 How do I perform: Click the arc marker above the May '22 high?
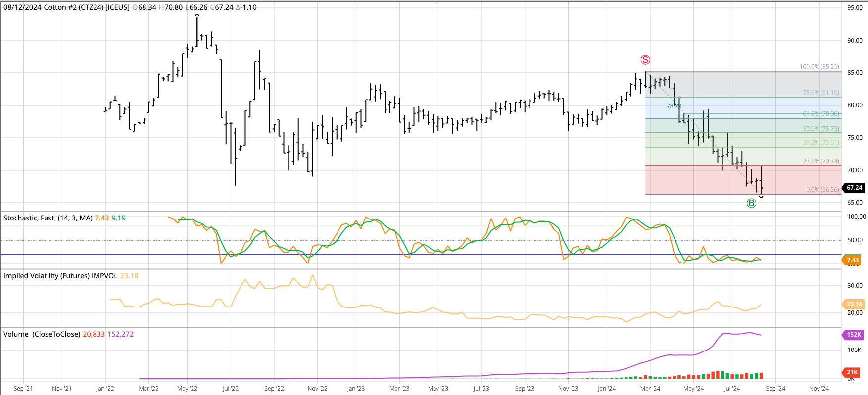(x=197, y=16)
